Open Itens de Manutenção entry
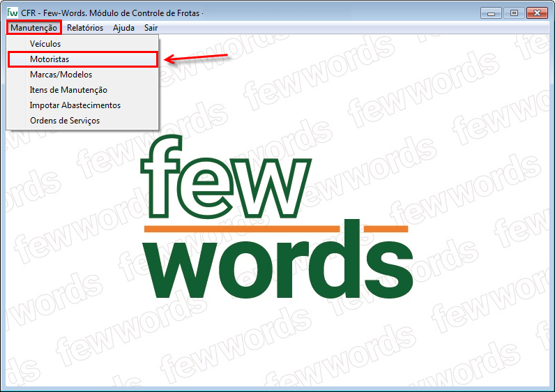The image size is (555, 392). pyautogui.click(x=82, y=90)
